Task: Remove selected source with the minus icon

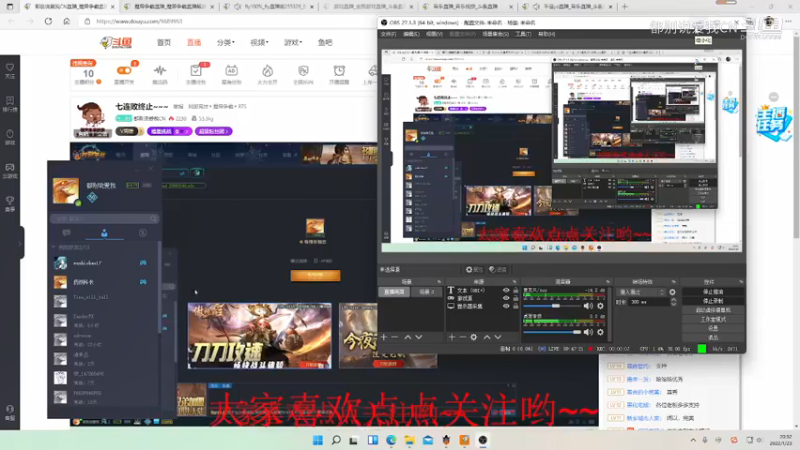Action: [462, 337]
